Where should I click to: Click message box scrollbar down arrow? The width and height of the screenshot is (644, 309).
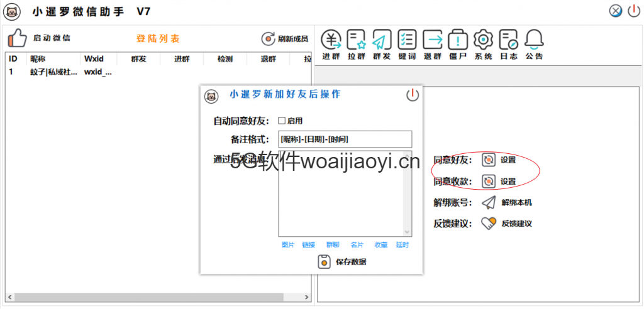tap(408, 232)
